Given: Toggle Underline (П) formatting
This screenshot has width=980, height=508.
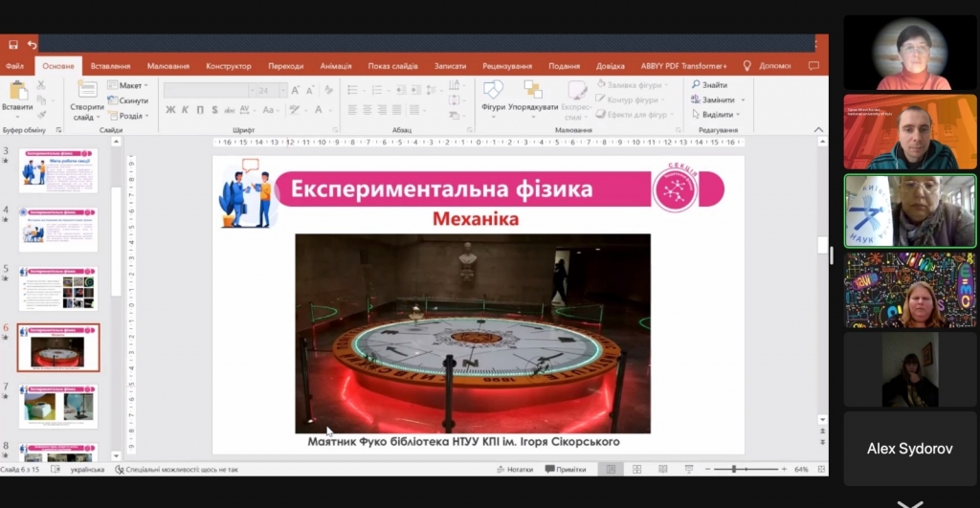Looking at the screenshot, I should click(x=200, y=110).
